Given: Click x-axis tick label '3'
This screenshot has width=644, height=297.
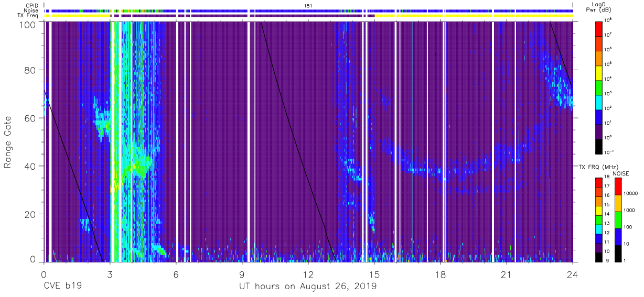Looking at the screenshot, I should click(x=110, y=274).
